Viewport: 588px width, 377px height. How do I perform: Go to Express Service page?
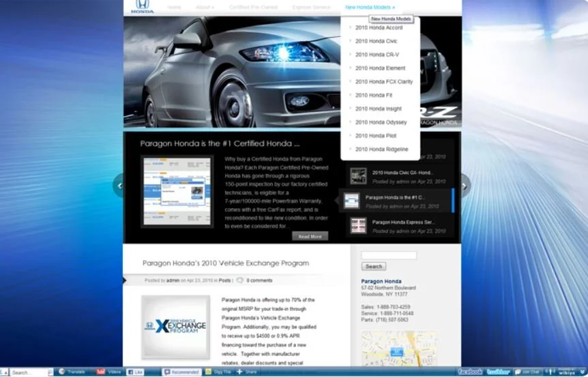point(311,8)
